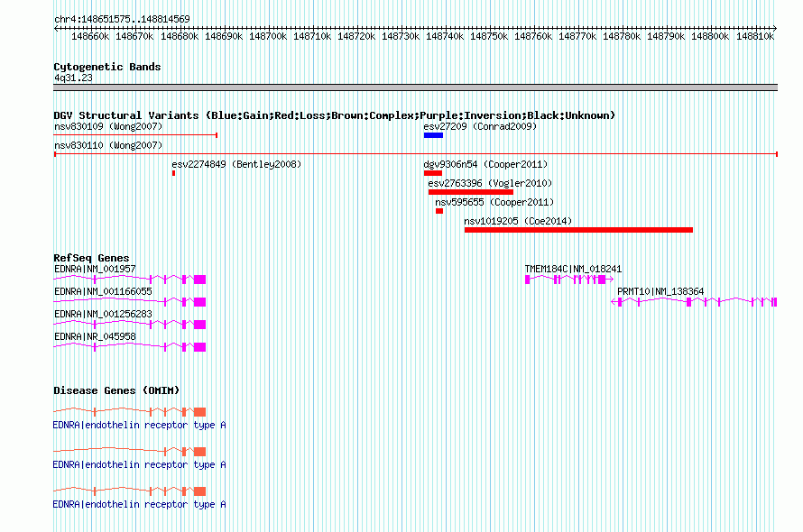The height and width of the screenshot is (532, 803).
Task: Open nsv1019205 (Coe2014) variant label
Action: 518,221
